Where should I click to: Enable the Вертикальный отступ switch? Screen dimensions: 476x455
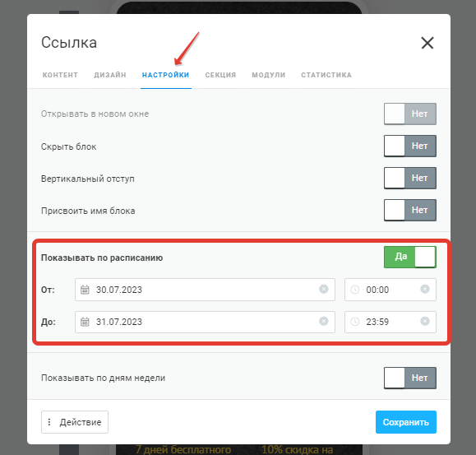pos(410,178)
